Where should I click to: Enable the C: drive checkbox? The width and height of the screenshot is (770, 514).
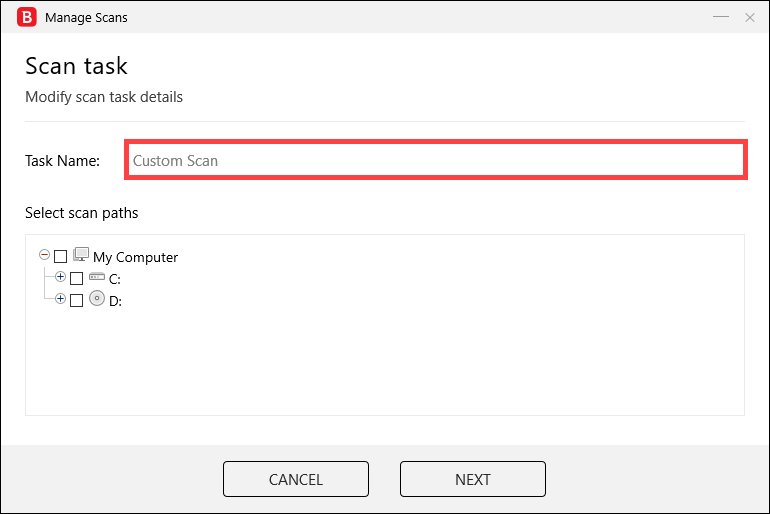[77, 279]
